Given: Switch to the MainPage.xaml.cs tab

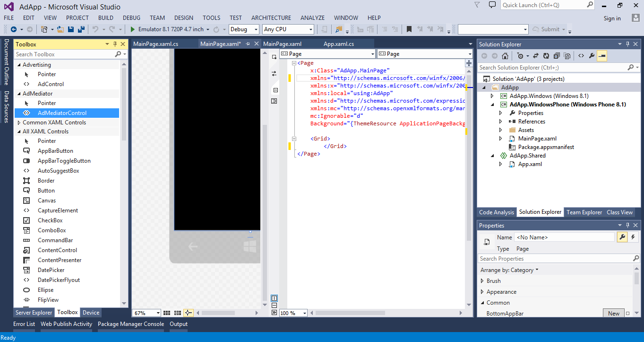Looking at the screenshot, I should coord(156,44).
